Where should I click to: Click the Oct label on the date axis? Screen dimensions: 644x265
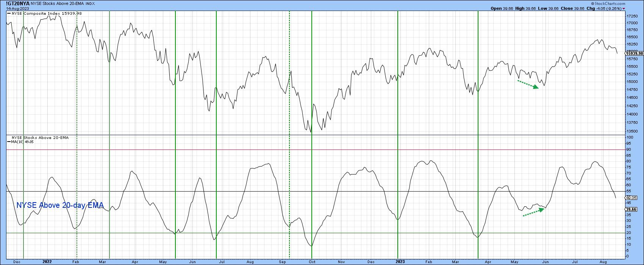(311, 262)
